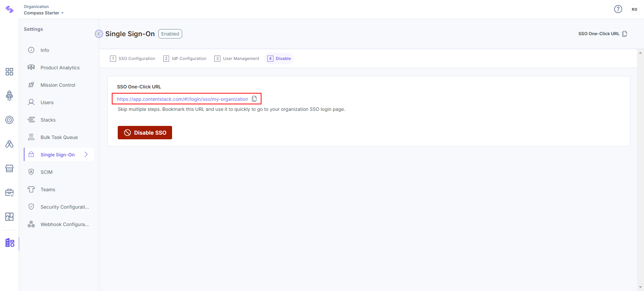Image resolution: width=644 pixels, height=291 pixels.
Task: Click the Single Sign-On lock icon
Action: [x=31, y=154]
